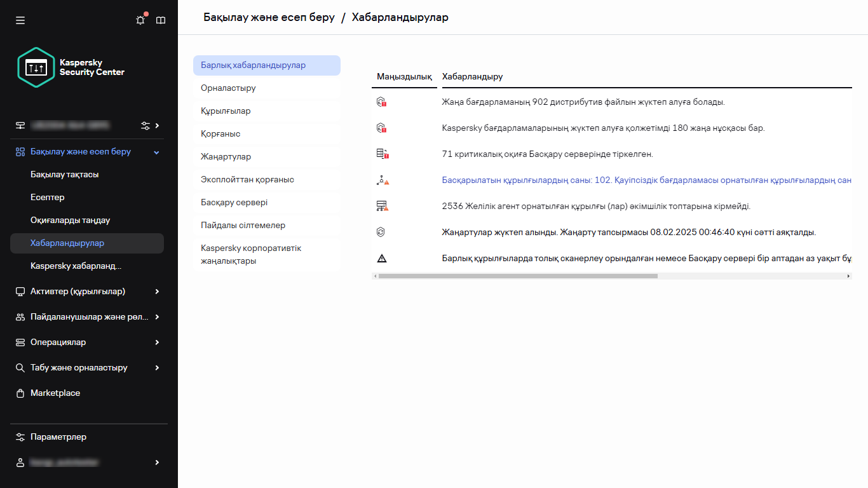Open the notifications bell icon
The image size is (868, 488).
[140, 20]
